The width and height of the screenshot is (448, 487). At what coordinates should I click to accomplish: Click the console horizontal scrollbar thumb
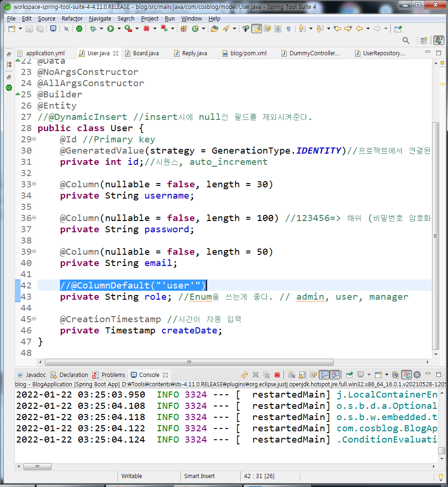tap(37, 466)
